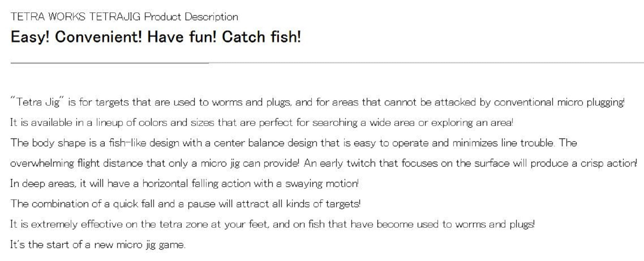
Task: Click the phrase "searching a wide area"
Action: 363,123
